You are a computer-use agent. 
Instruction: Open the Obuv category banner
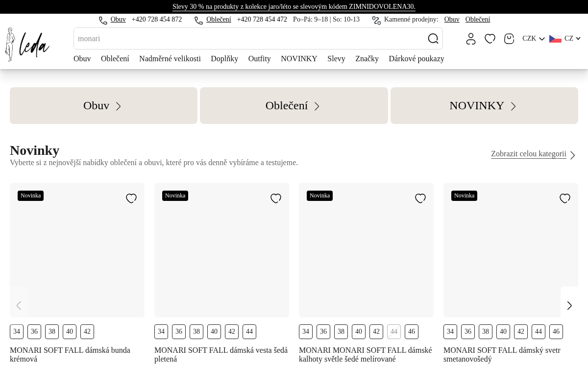pyautogui.click(x=103, y=105)
